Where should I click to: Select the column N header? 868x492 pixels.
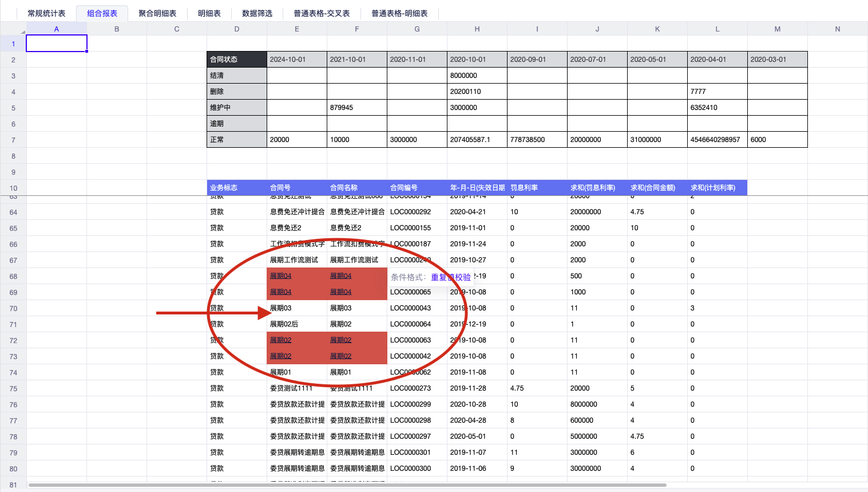(837, 29)
